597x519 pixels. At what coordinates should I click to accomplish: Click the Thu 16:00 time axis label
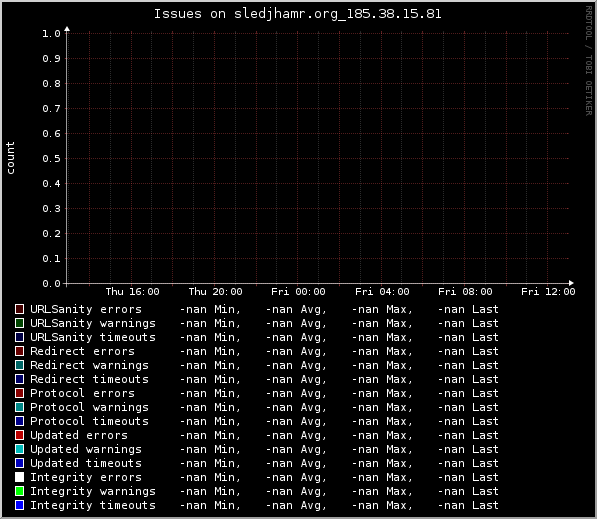(x=132, y=292)
